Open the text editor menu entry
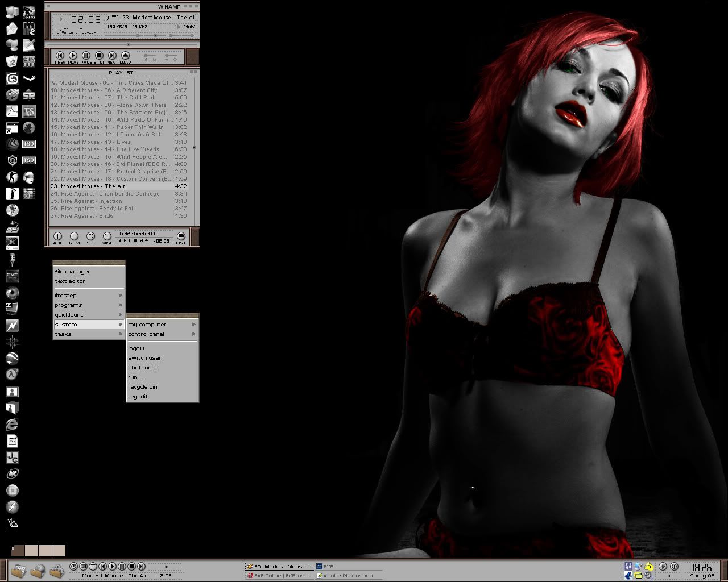 (x=89, y=281)
